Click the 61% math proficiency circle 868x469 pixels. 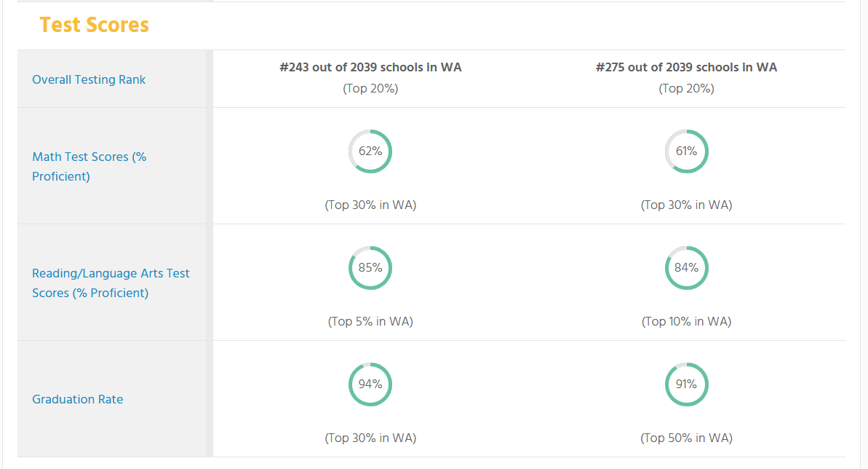coord(686,151)
